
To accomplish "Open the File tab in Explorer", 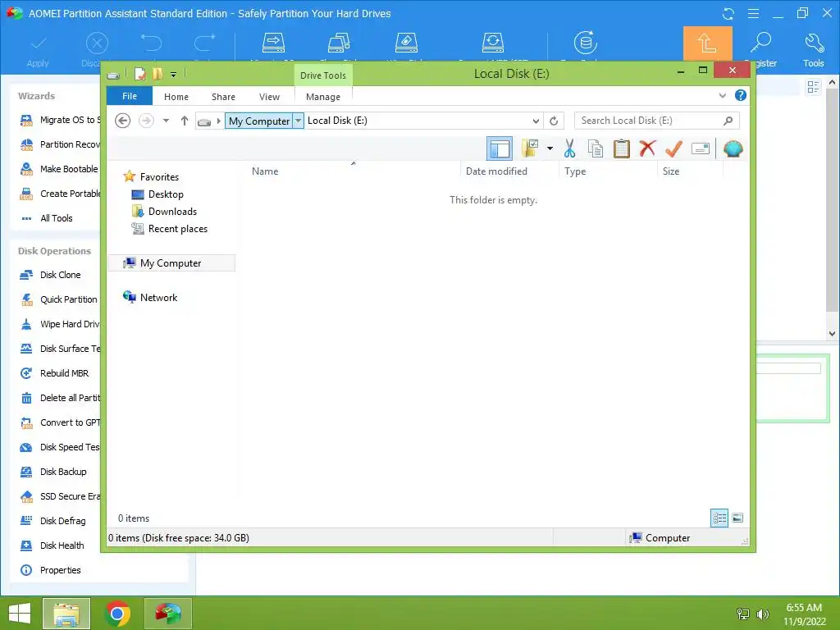I will point(130,96).
